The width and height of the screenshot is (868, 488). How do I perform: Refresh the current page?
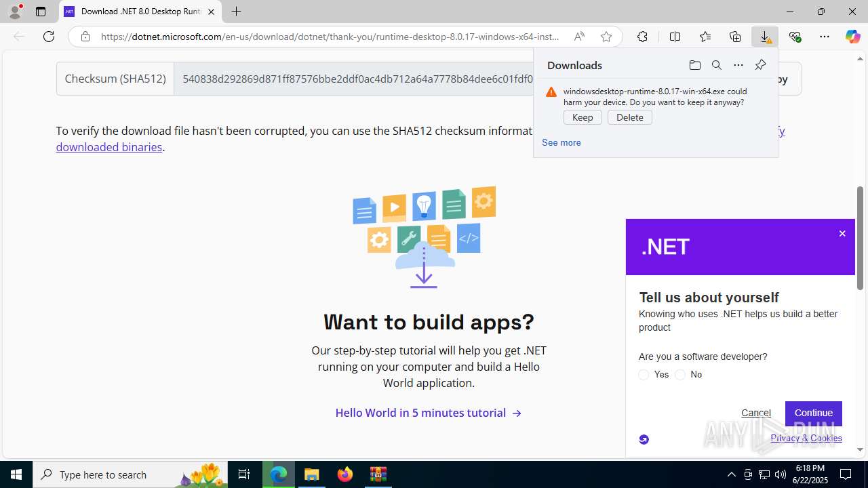pos(49,37)
